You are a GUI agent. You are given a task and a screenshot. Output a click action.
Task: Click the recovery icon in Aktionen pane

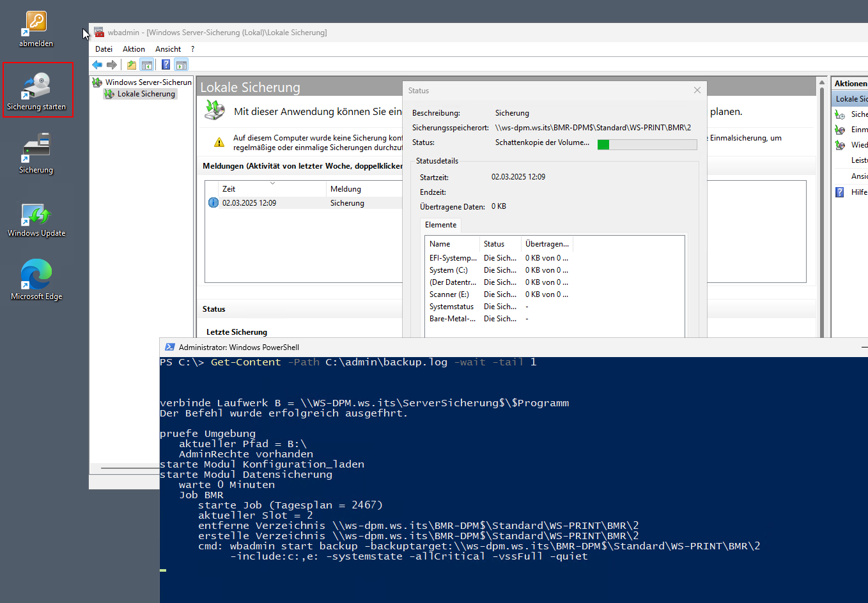point(840,145)
